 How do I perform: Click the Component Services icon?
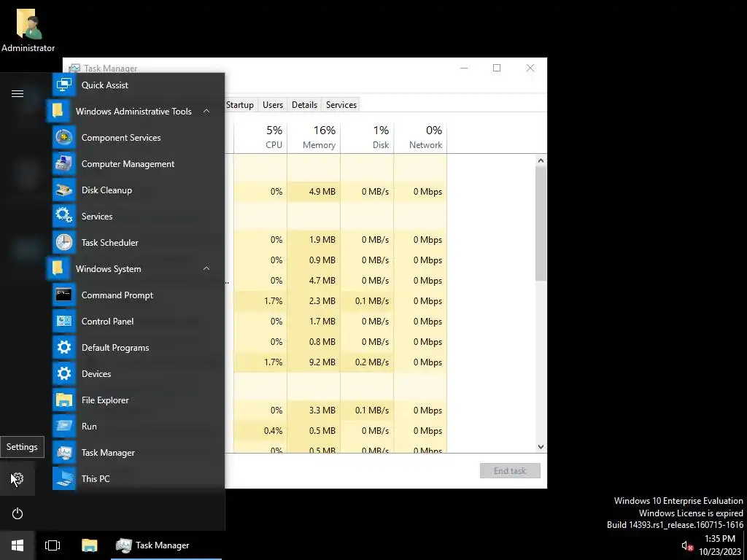tap(64, 138)
